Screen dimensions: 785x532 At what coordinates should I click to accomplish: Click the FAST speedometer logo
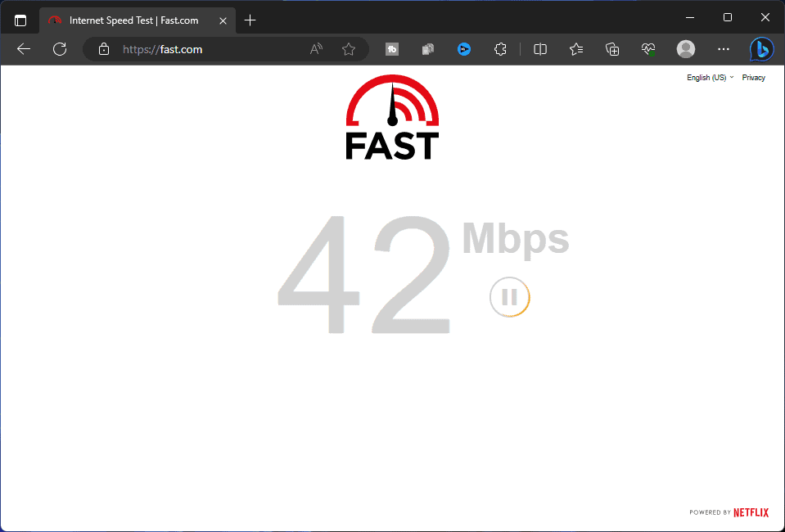(x=392, y=116)
